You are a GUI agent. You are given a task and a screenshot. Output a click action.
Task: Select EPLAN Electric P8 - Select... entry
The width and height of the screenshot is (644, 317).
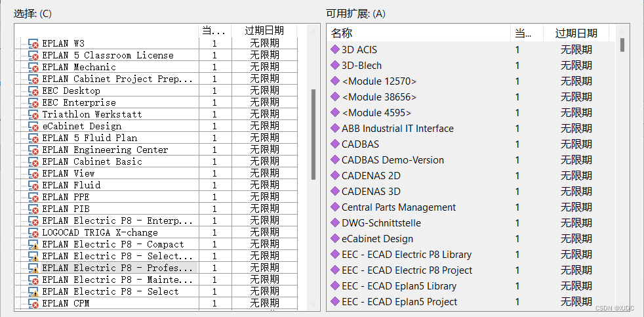pyautogui.click(x=117, y=256)
